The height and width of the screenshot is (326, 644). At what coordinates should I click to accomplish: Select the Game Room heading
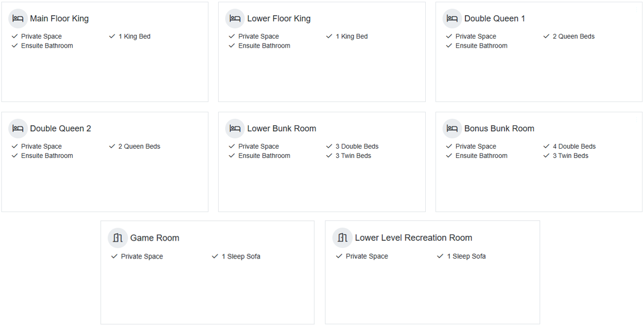(x=154, y=238)
